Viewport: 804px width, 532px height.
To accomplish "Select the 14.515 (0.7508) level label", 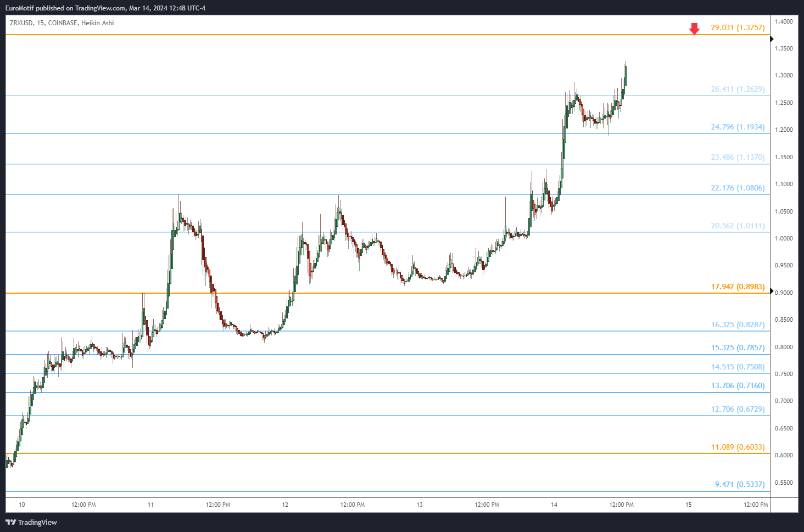I will click(738, 367).
